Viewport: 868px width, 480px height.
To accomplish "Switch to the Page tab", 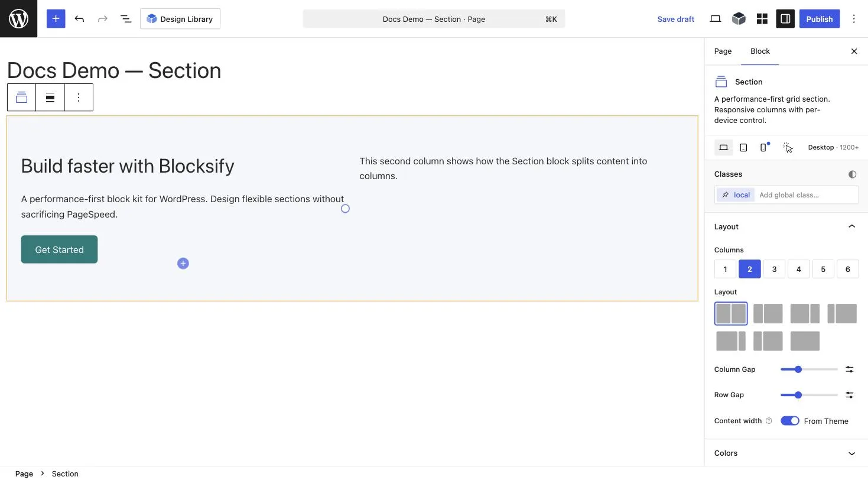I will click(723, 51).
